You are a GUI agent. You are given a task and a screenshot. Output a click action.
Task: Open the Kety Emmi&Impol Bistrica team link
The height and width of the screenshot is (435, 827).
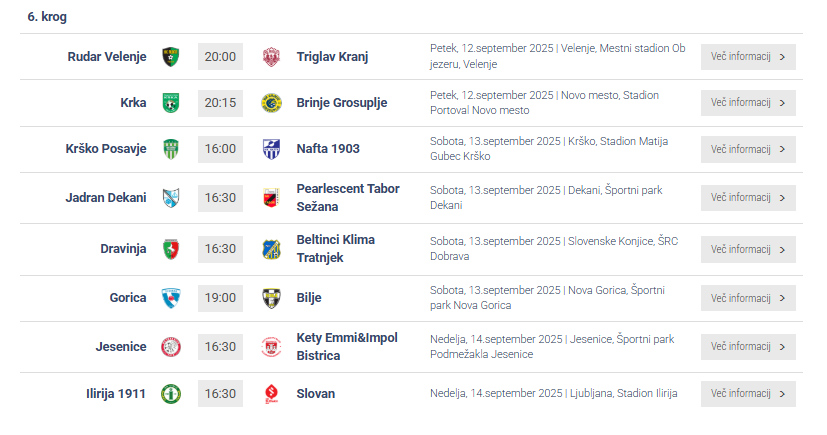click(347, 347)
